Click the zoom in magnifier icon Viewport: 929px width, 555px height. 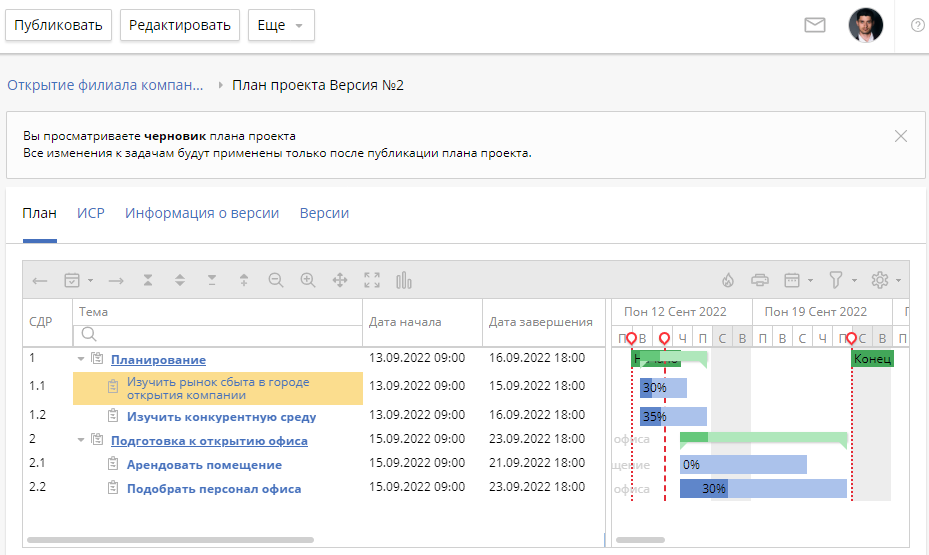point(308,280)
